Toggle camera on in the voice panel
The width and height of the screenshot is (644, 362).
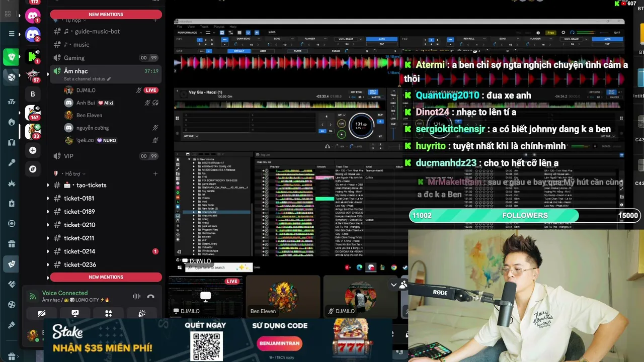pos(42,313)
